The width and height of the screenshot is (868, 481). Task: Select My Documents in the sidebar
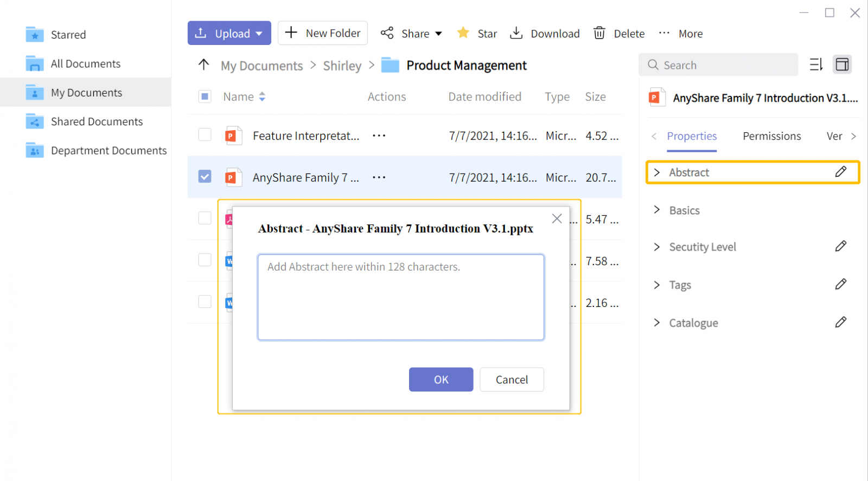pos(86,93)
